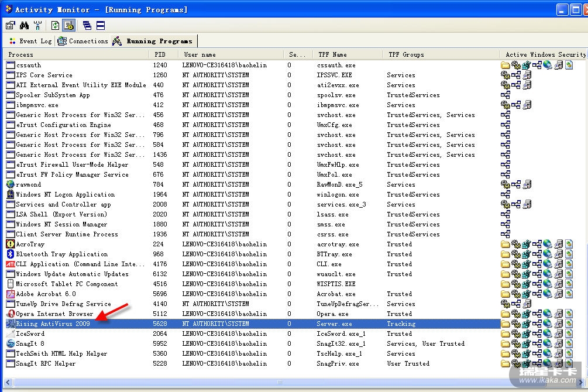588x392 pixels.
Task: Click the horizontal scrollbar thumb
Action: [280, 383]
